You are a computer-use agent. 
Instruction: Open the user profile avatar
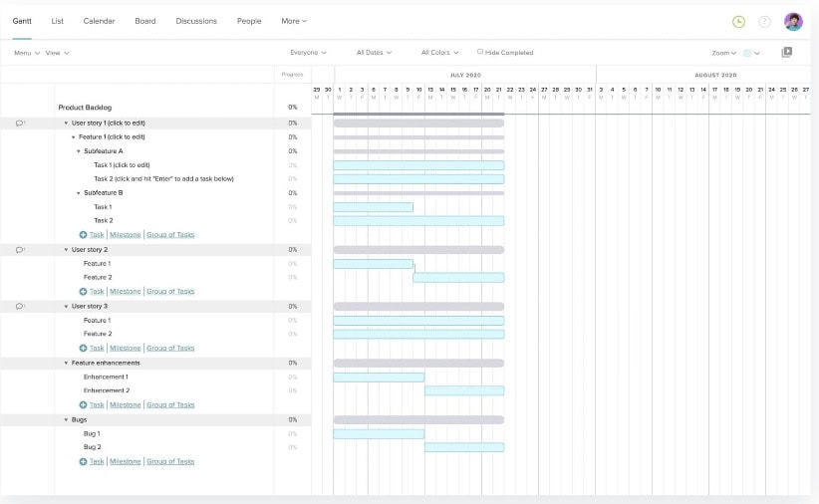793,21
